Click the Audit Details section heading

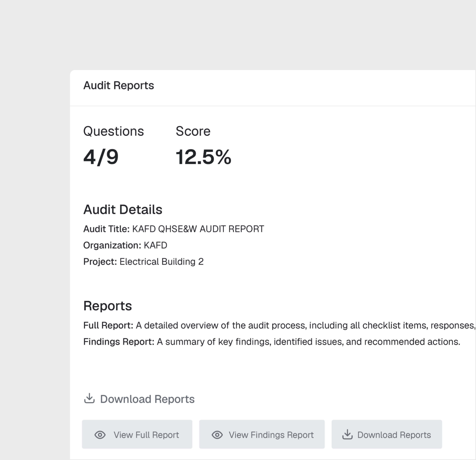click(123, 209)
